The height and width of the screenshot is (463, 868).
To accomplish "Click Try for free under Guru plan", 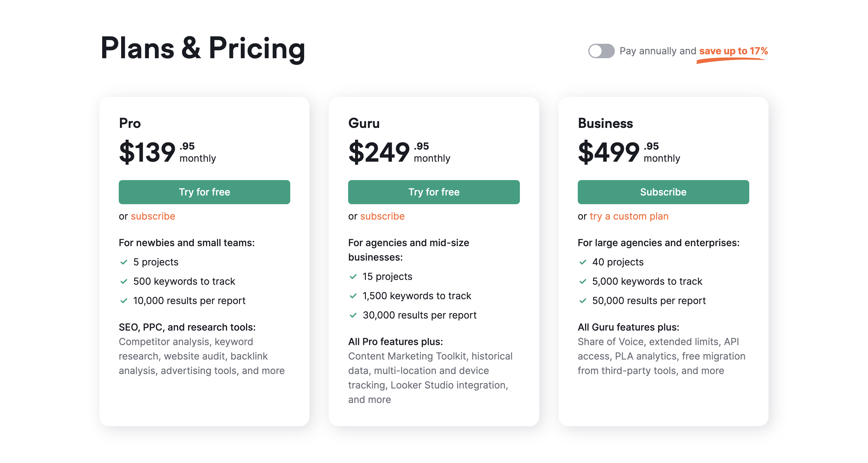I will pyautogui.click(x=434, y=192).
